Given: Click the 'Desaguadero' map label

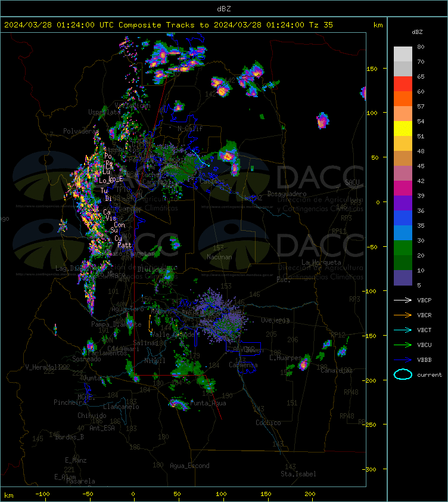Looking at the screenshot, I should coord(287,194).
